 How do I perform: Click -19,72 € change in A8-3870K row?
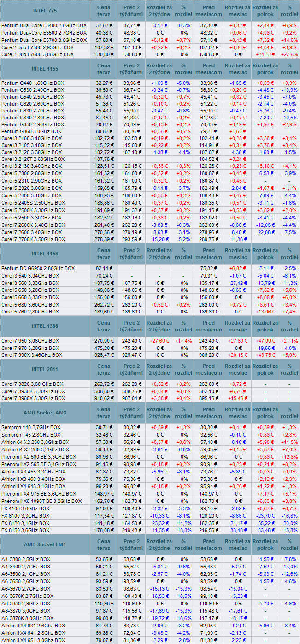tap(159, 617)
